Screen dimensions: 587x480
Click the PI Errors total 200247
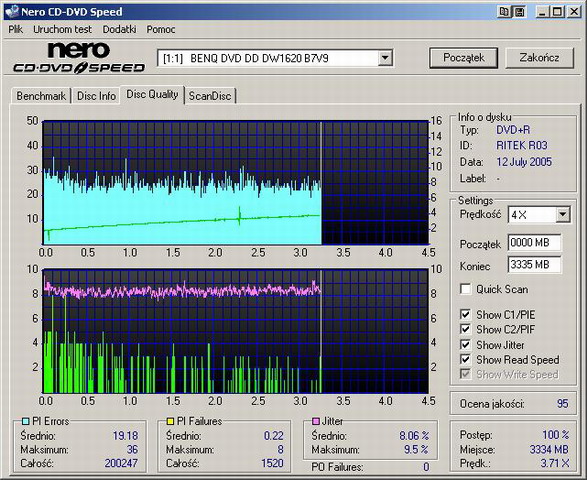pyautogui.click(x=121, y=463)
